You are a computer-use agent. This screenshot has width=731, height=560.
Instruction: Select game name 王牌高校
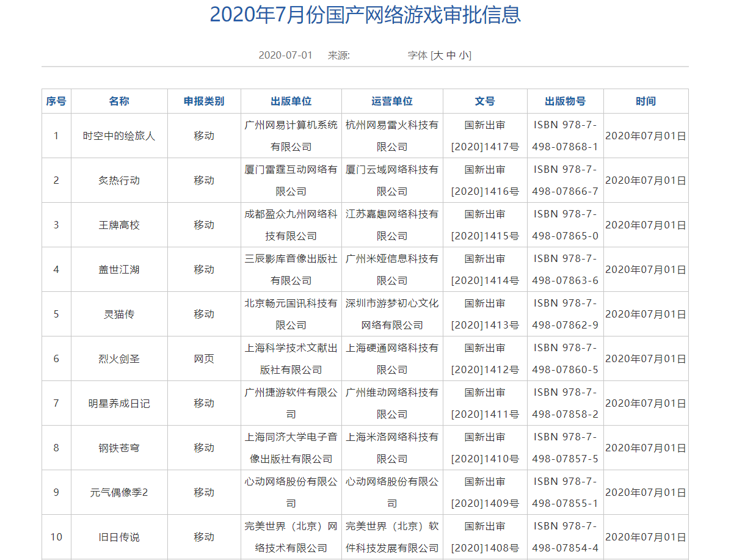119,225
